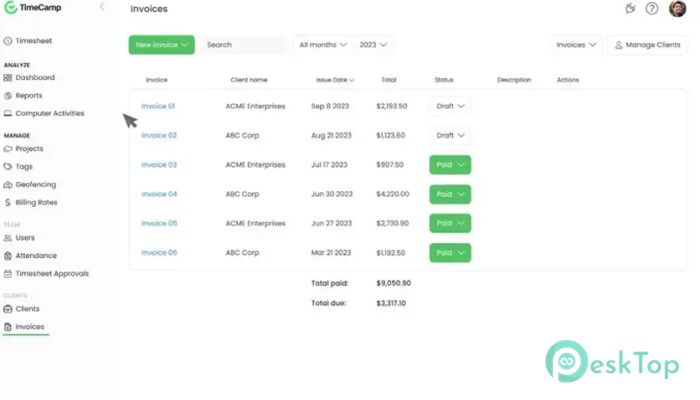Click the Timesheet Approvals calendar icon
The image size is (700, 400).
pos(8,274)
